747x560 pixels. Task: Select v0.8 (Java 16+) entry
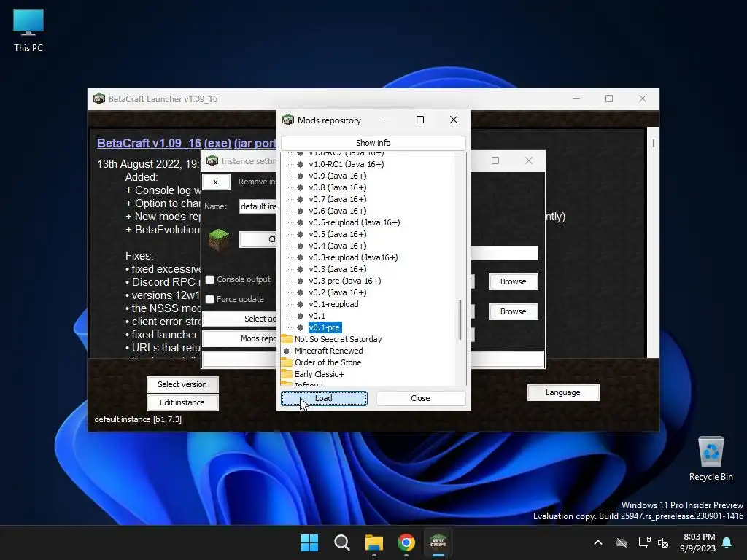pos(337,187)
